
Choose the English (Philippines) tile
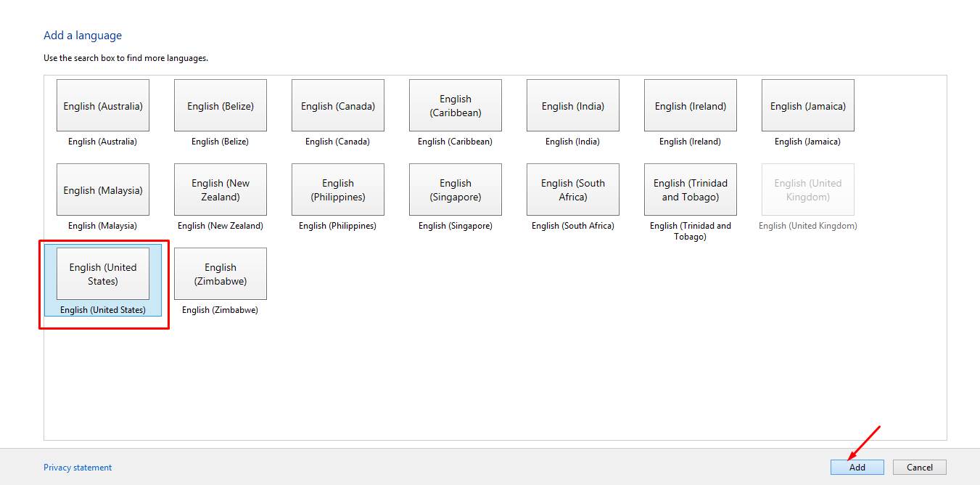click(338, 190)
